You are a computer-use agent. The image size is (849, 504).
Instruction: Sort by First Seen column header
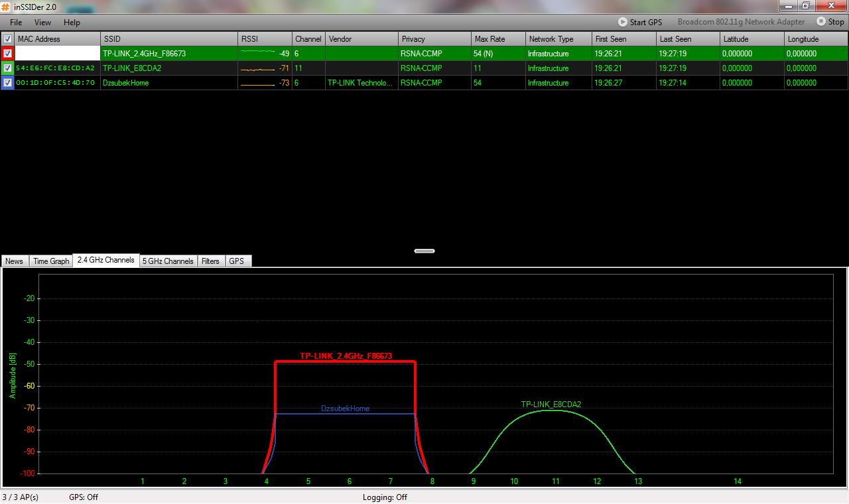[623, 39]
